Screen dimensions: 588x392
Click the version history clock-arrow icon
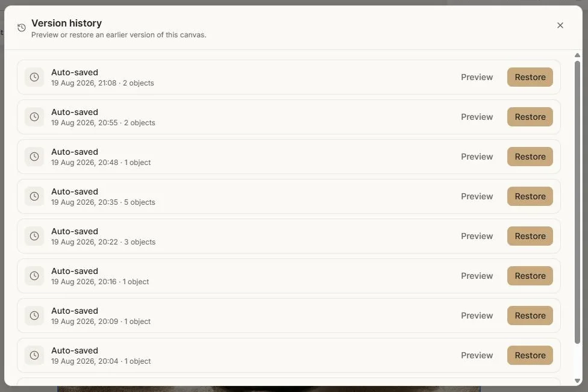(x=22, y=28)
